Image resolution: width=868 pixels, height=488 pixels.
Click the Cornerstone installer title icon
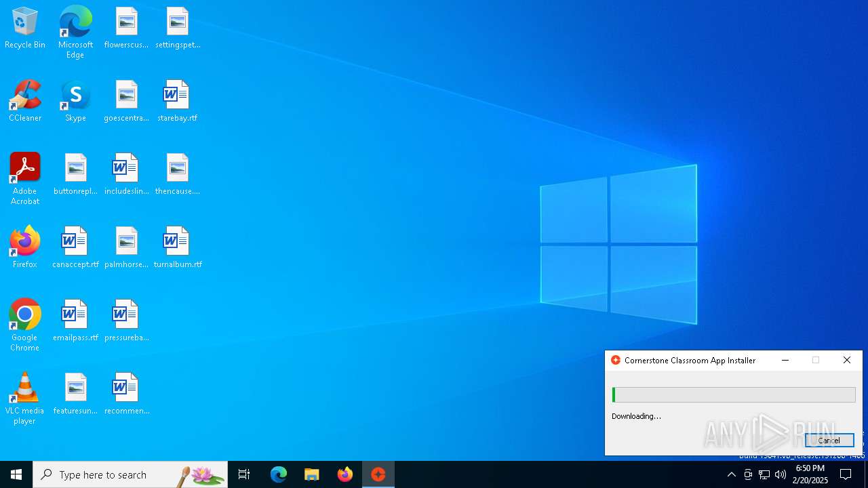click(x=616, y=361)
